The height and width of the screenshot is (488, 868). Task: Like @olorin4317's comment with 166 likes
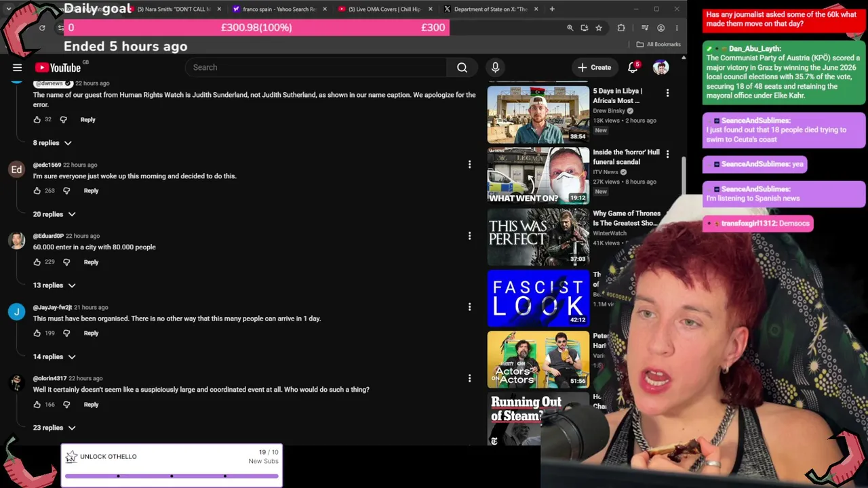click(37, 405)
